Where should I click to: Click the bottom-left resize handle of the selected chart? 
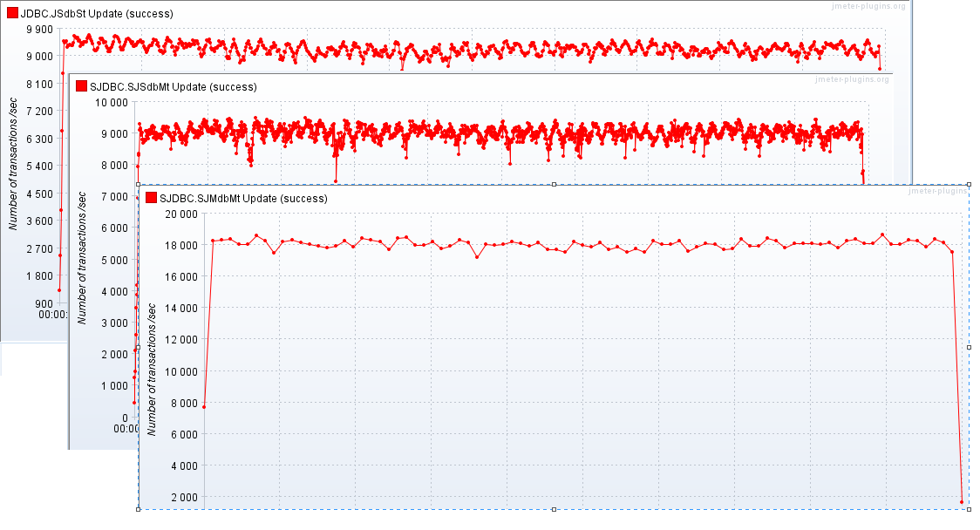click(x=139, y=509)
